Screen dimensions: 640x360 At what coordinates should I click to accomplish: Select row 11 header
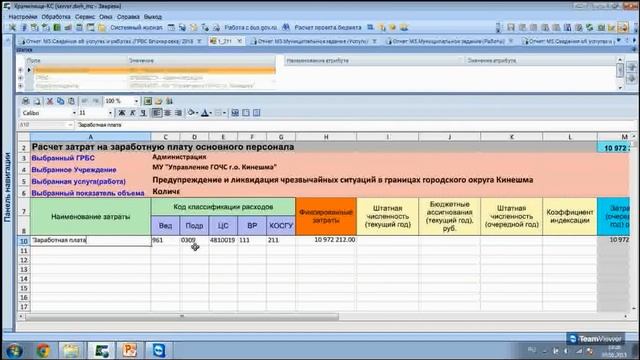point(24,251)
